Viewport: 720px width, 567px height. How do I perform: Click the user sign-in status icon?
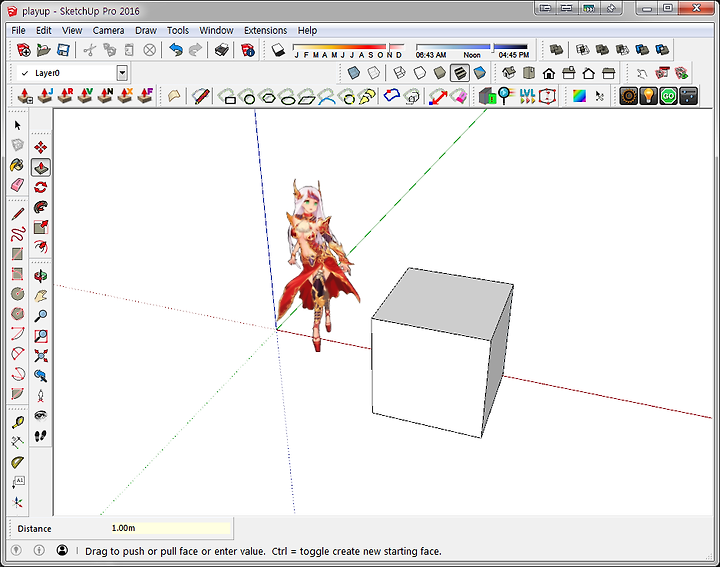(x=62, y=550)
